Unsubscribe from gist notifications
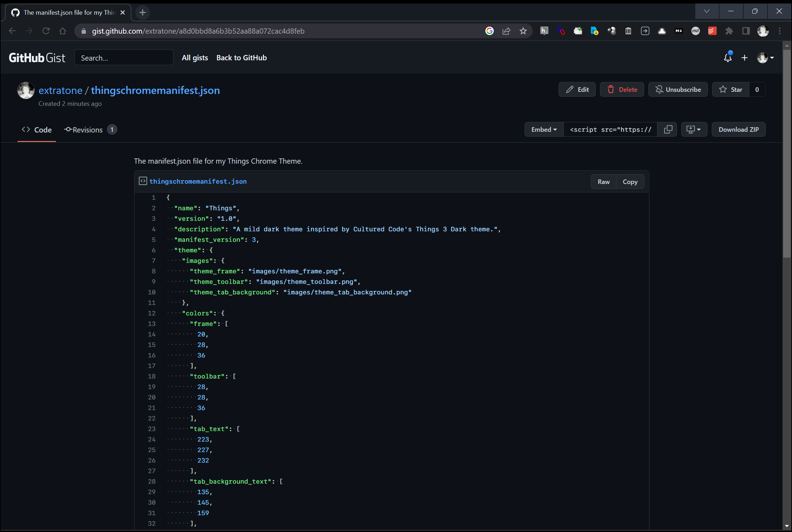The height and width of the screenshot is (532, 792). click(678, 90)
